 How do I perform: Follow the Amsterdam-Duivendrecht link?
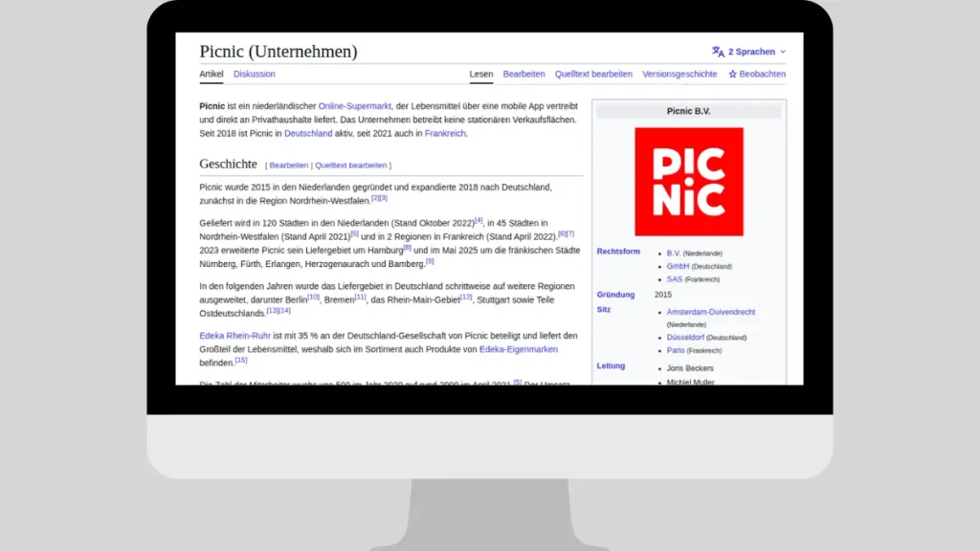(x=711, y=312)
